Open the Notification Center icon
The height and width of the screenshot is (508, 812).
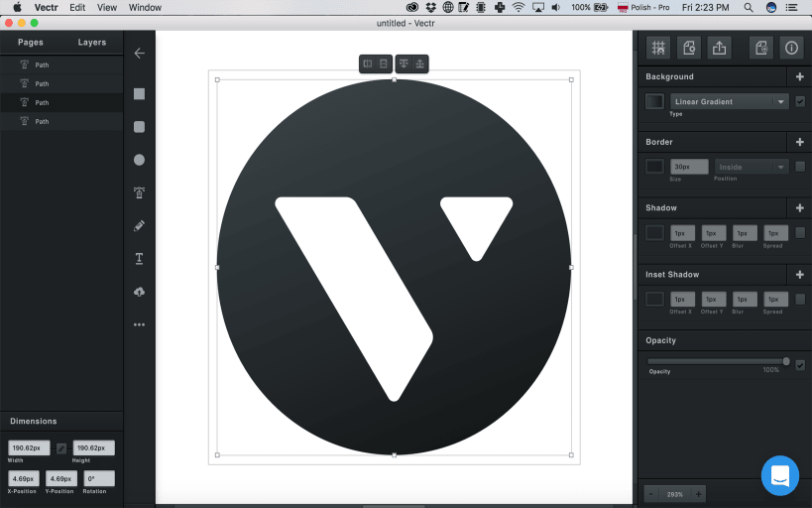pyautogui.click(x=792, y=7)
